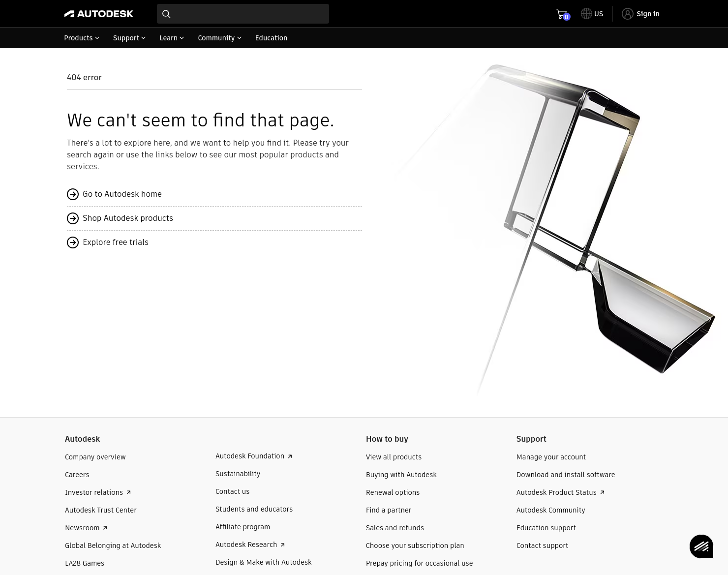The width and height of the screenshot is (728, 575).
Task: Click the Shop Autodesk products link
Action: click(128, 218)
